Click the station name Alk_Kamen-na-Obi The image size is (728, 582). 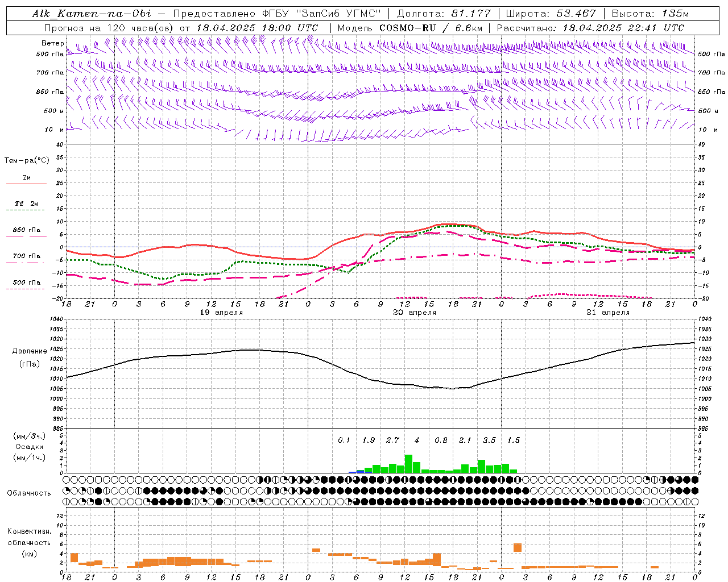point(92,14)
